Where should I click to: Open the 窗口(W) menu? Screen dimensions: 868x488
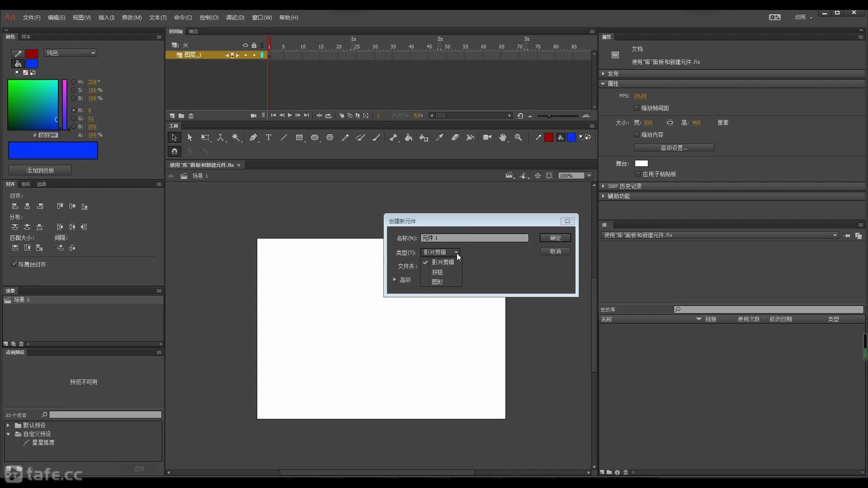point(262,18)
